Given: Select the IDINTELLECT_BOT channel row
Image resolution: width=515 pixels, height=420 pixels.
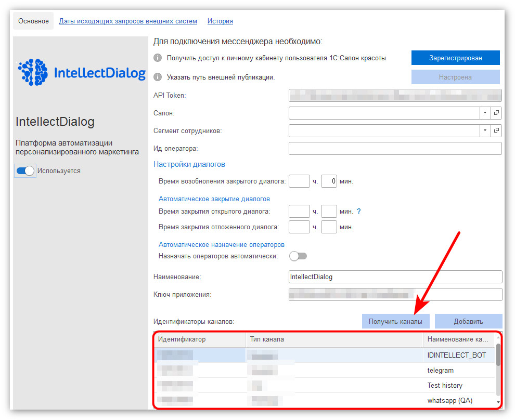Looking at the screenshot, I should tap(325, 355).
